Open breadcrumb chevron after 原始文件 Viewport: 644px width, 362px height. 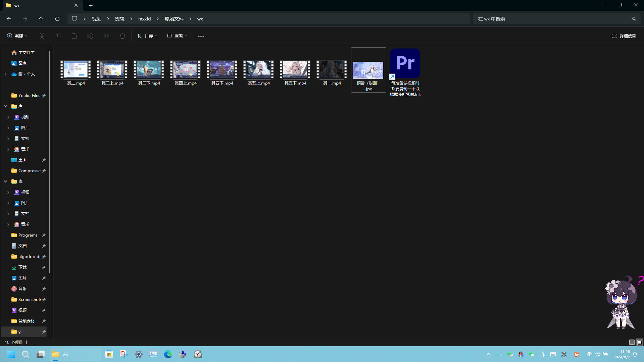[x=190, y=19]
